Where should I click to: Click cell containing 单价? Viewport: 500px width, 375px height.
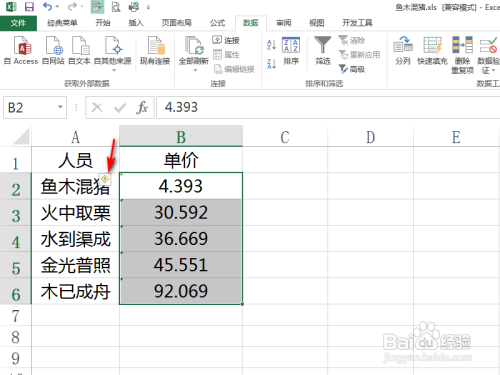[181, 160]
